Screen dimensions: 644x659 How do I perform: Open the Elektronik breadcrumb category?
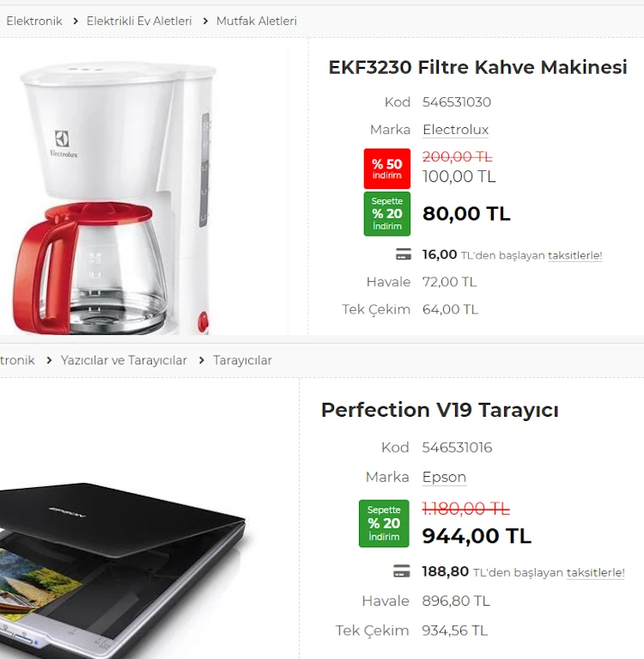(34, 21)
